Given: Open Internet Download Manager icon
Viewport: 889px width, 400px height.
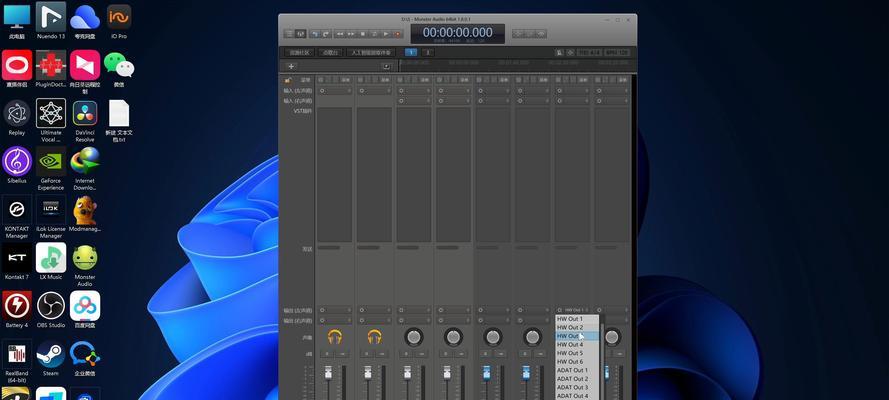Looking at the screenshot, I should tap(85, 168).
